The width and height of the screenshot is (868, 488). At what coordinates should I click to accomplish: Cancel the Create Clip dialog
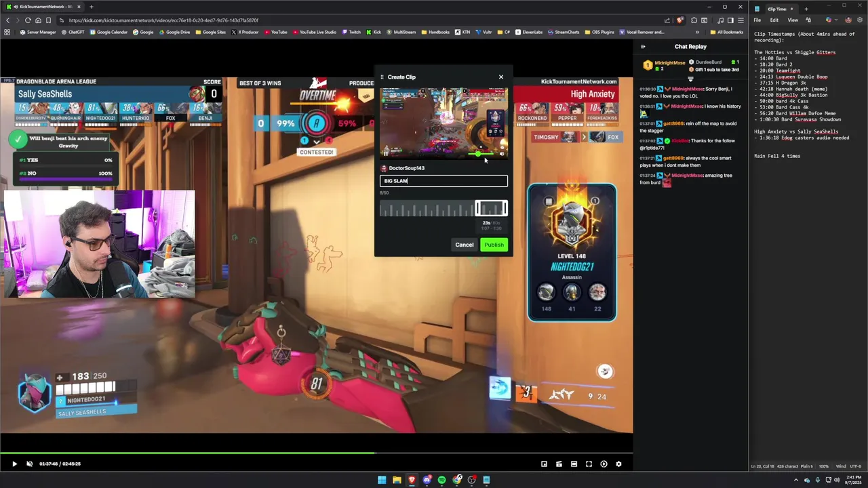tap(465, 245)
